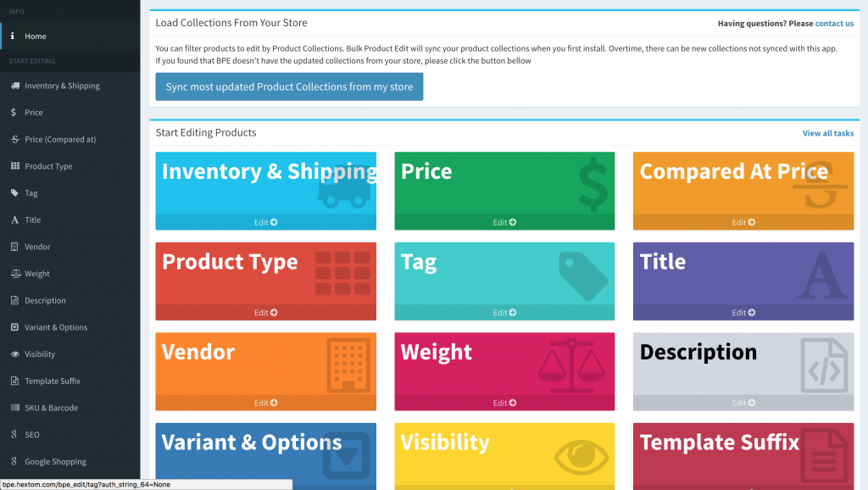Click the eye icon beside Visibility in sidebar
The image size is (868, 490).
click(15, 354)
